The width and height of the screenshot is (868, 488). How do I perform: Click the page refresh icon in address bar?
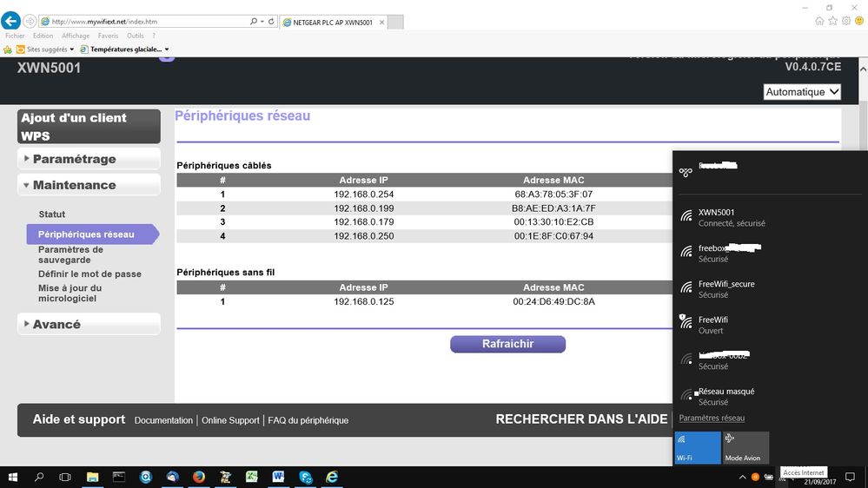[271, 22]
